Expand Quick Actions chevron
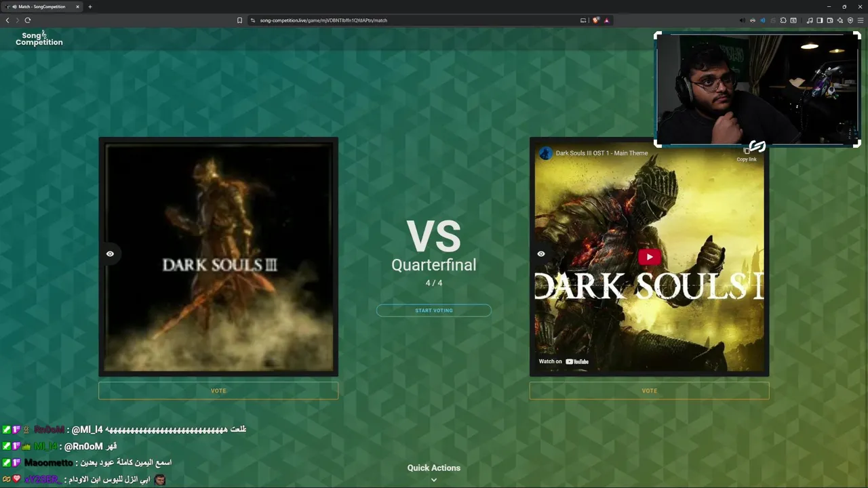This screenshot has height=488, width=868. click(x=434, y=480)
